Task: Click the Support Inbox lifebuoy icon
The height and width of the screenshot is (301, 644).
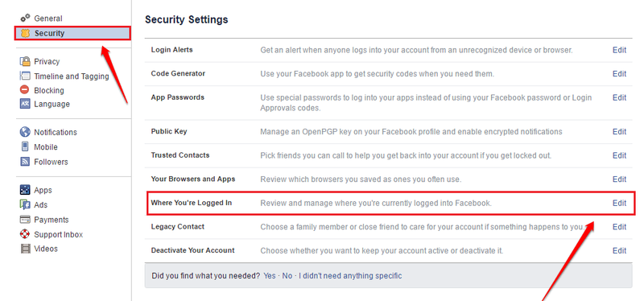Action: 26,234
